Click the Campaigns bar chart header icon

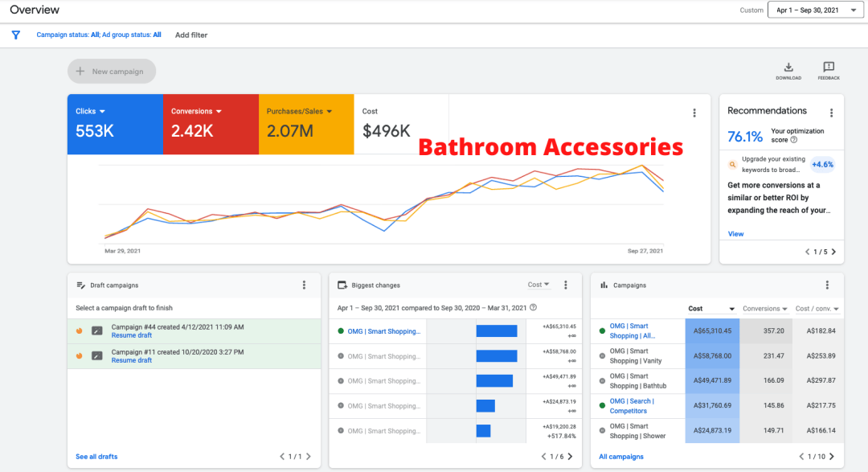click(604, 285)
